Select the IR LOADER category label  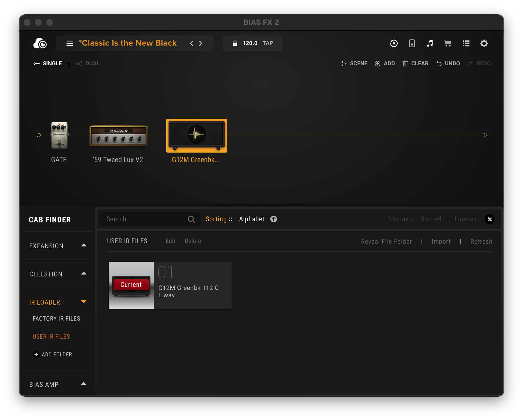pyautogui.click(x=45, y=302)
